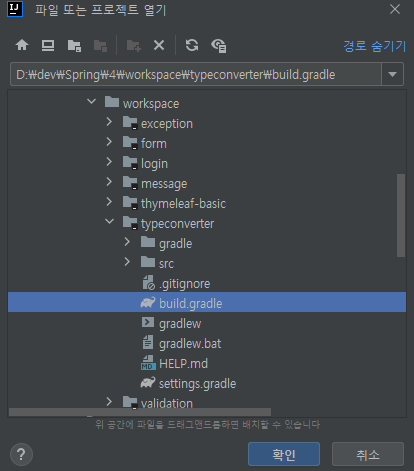Select the workspace folder name
The image size is (414, 471).
pos(151,104)
